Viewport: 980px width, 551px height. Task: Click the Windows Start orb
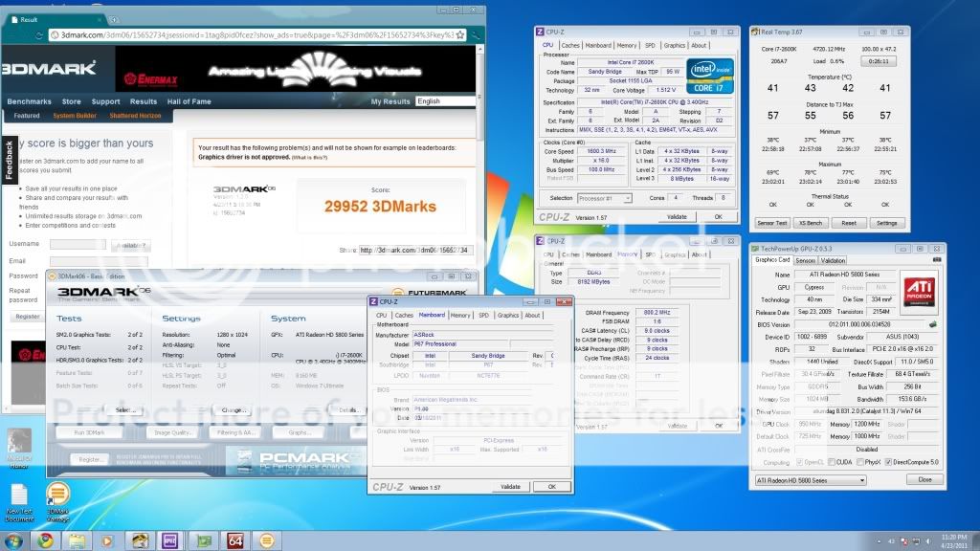pos(12,540)
